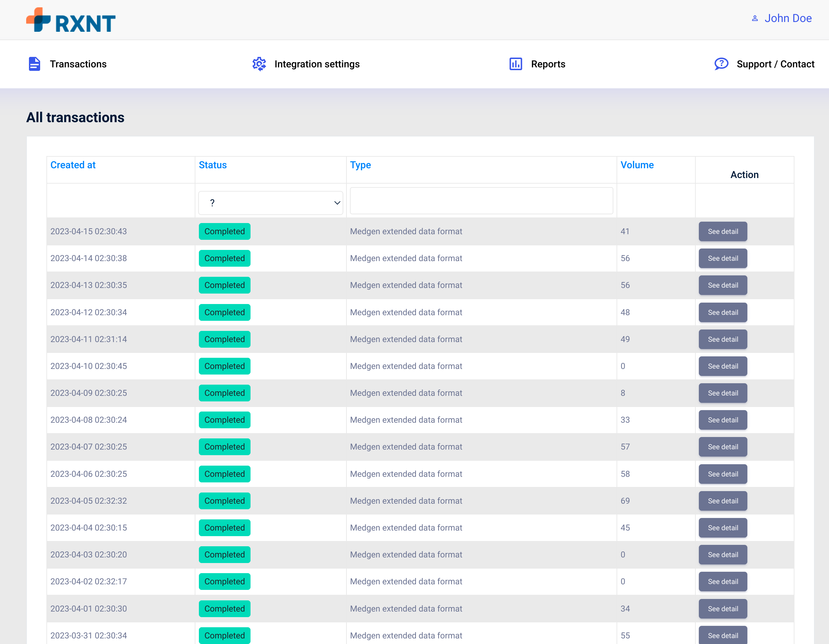Image resolution: width=829 pixels, height=644 pixels.
Task: Open the Transactions menu item
Action: pos(78,64)
